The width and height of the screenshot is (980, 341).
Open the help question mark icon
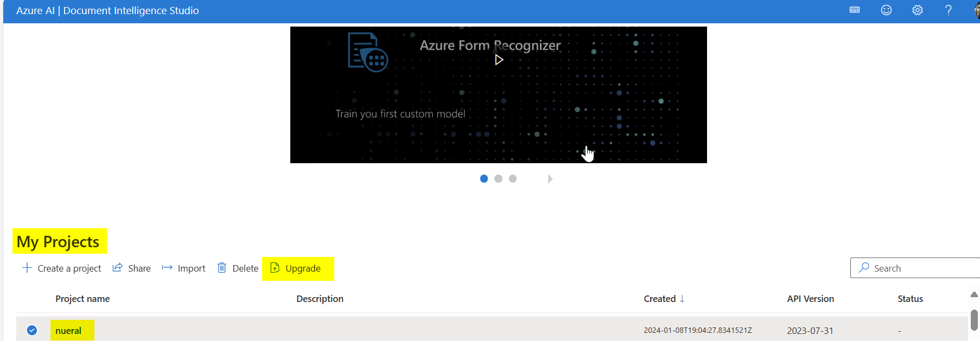(949, 10)
